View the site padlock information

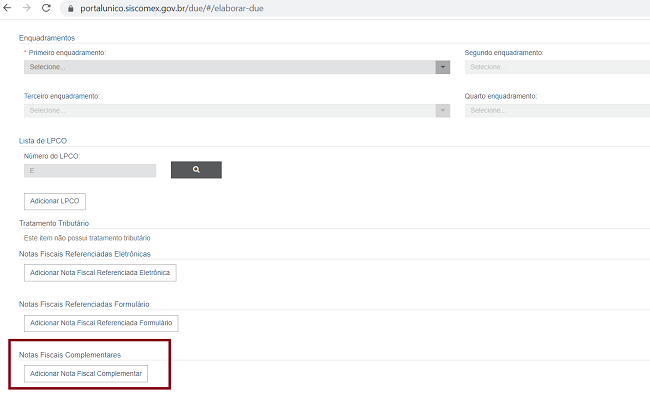70,8
